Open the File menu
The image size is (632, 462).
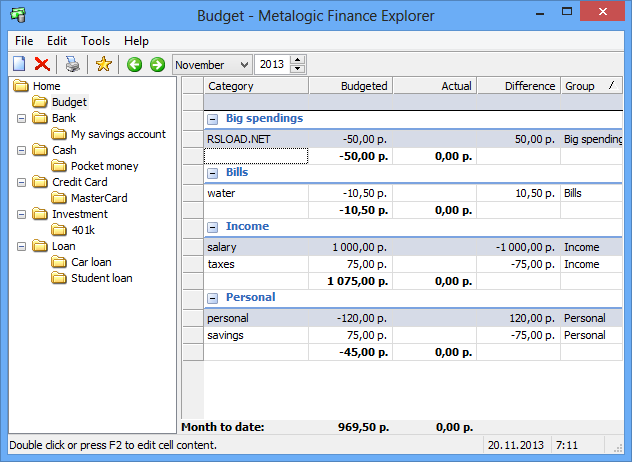point(24,41)
